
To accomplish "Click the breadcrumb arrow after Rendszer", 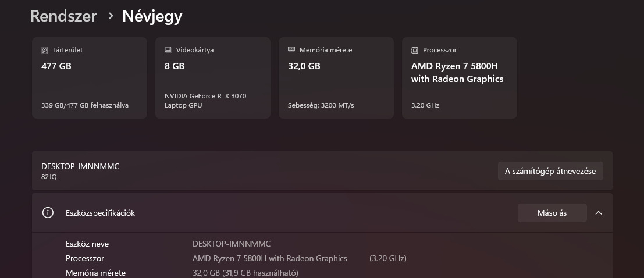I will (111, 16).
